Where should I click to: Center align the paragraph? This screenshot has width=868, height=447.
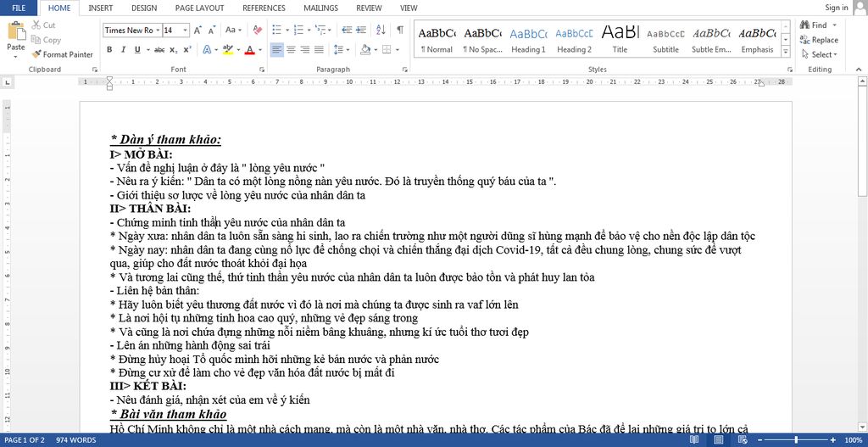click(292, 50)
